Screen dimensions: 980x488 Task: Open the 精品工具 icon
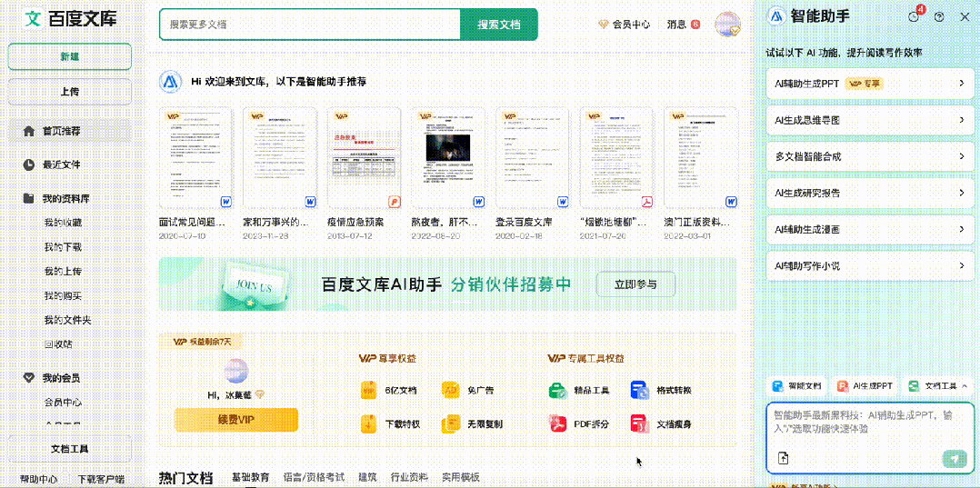(x=557, y=391)
